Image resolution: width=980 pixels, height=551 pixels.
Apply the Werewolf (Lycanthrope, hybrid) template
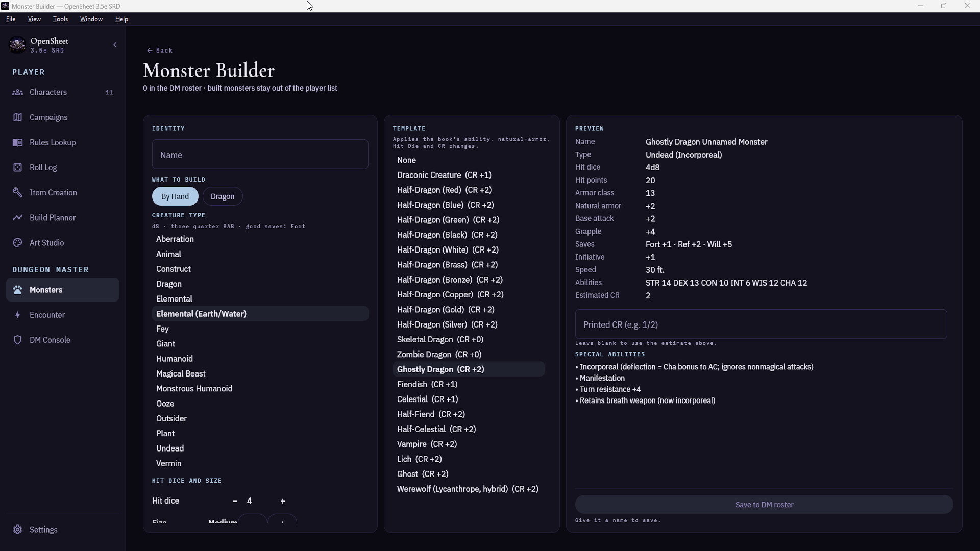[469, 489]
